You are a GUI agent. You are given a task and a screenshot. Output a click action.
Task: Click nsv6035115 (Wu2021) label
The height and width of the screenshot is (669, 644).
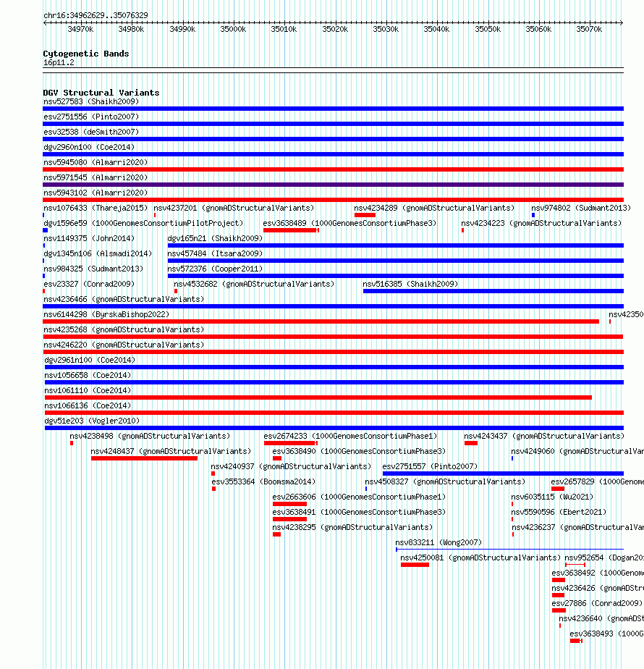[x=552, y=497]
